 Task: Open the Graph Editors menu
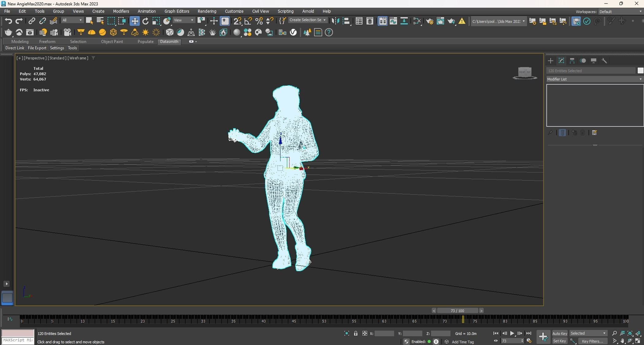(177, 11)
